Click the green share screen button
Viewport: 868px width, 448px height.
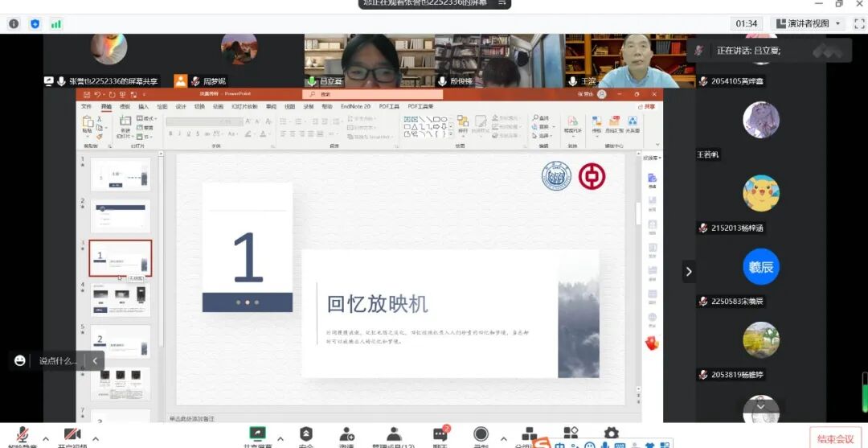[x=257, y=435]
